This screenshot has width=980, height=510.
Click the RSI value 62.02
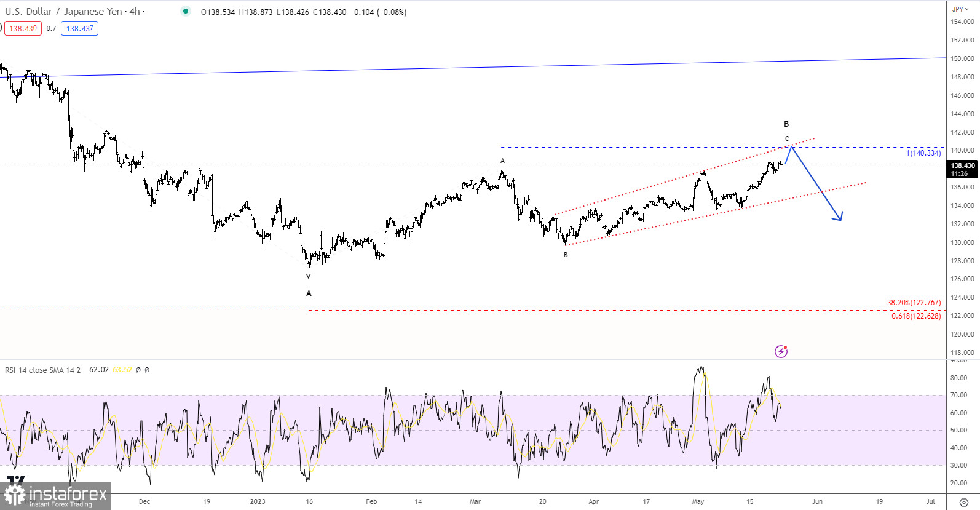point(99,370)
